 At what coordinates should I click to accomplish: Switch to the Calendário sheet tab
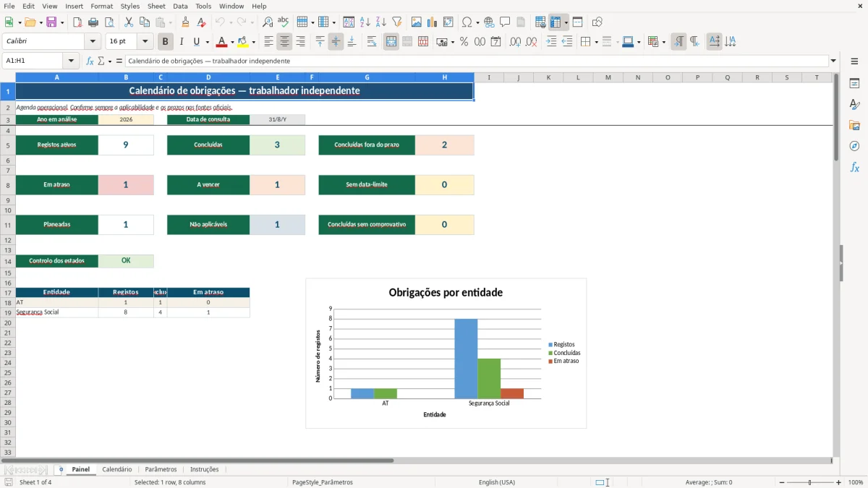tap(117, 469)
